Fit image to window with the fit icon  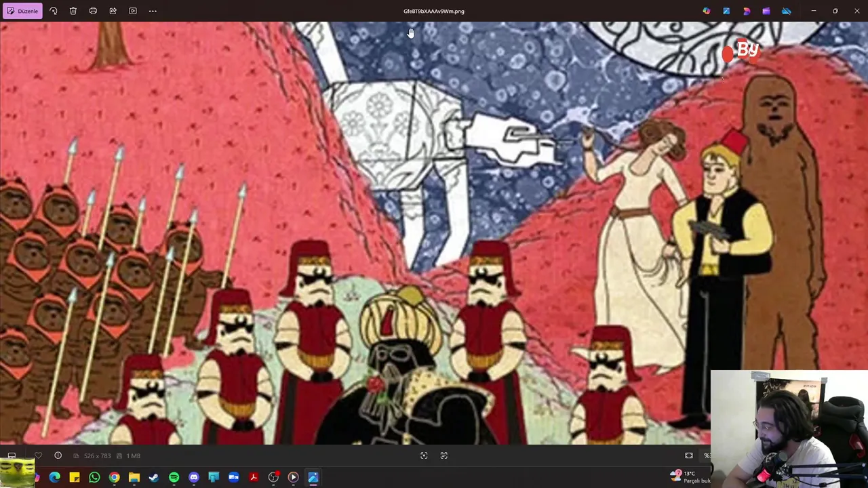pyautogui.click(x=424, y=455)
